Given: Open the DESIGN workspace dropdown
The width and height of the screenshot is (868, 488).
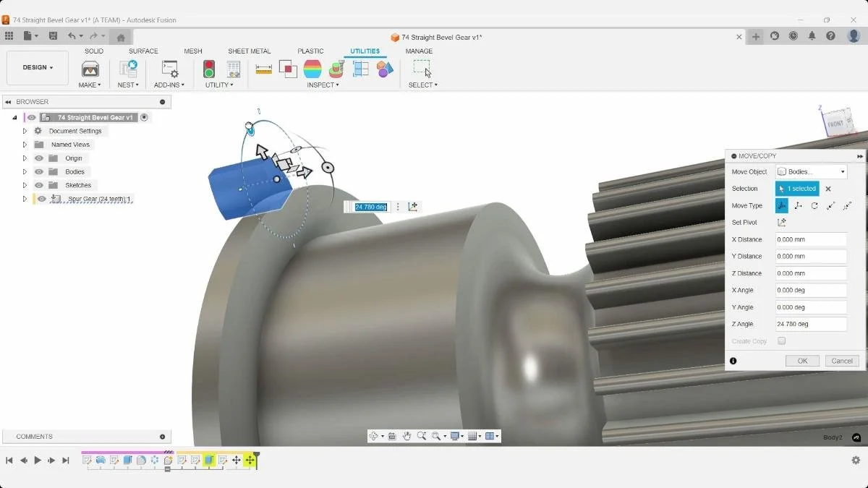Looking at the screenshot, I should pos(38,67).
